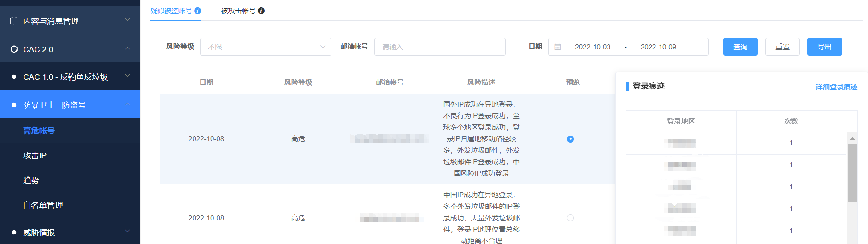
Task: Open the 风险等级 dropdown
Action: (x=266, y=47)
